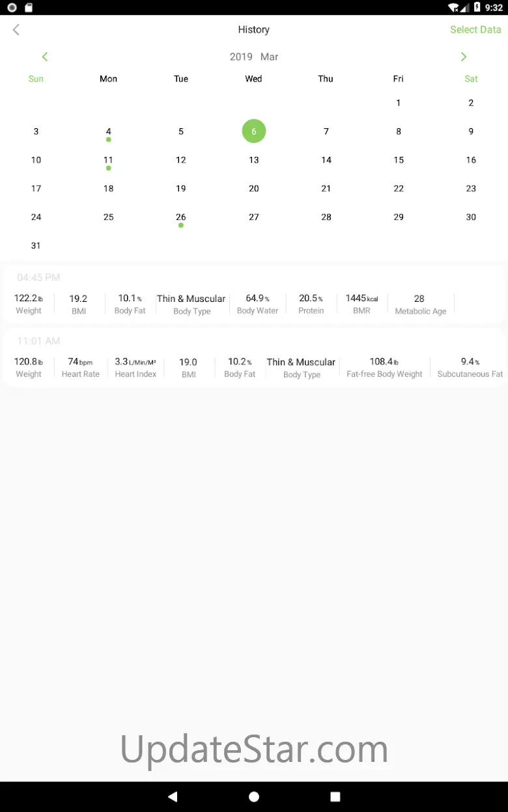Tap the Android home circle button
508x812 pixels.
click(x=254, y=796)
